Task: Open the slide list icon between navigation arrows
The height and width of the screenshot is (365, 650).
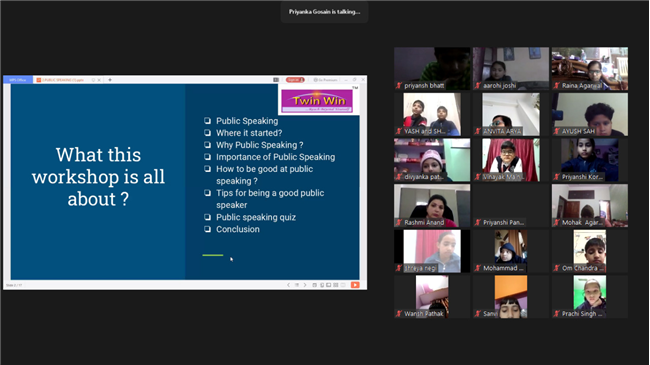Action: click(297, 285)
